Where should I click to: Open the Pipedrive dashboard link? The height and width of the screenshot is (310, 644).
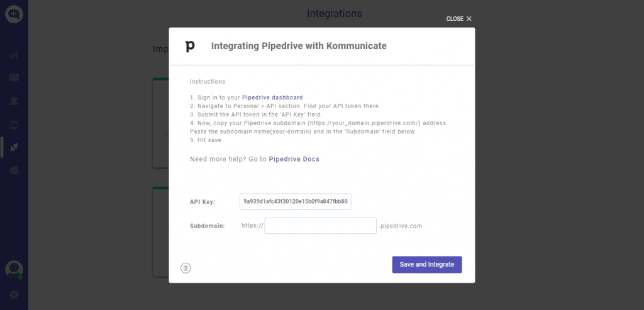coord(272,97)
